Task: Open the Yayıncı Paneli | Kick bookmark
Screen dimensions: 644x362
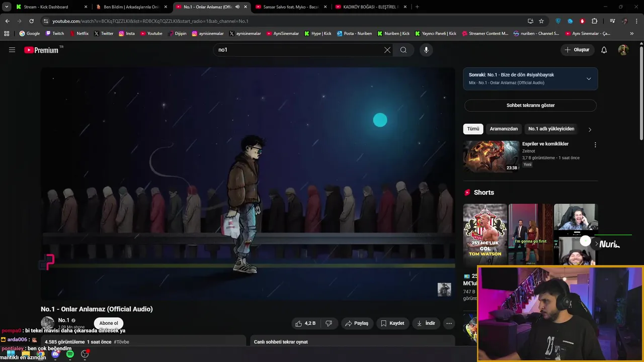Action: [x=435, y=34]
